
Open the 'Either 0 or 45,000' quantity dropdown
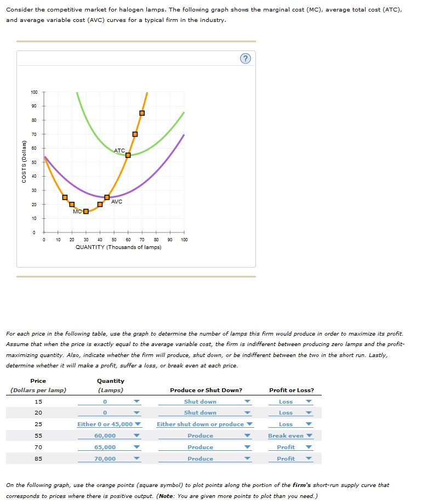pyautogui.click(x=109, y=424)
